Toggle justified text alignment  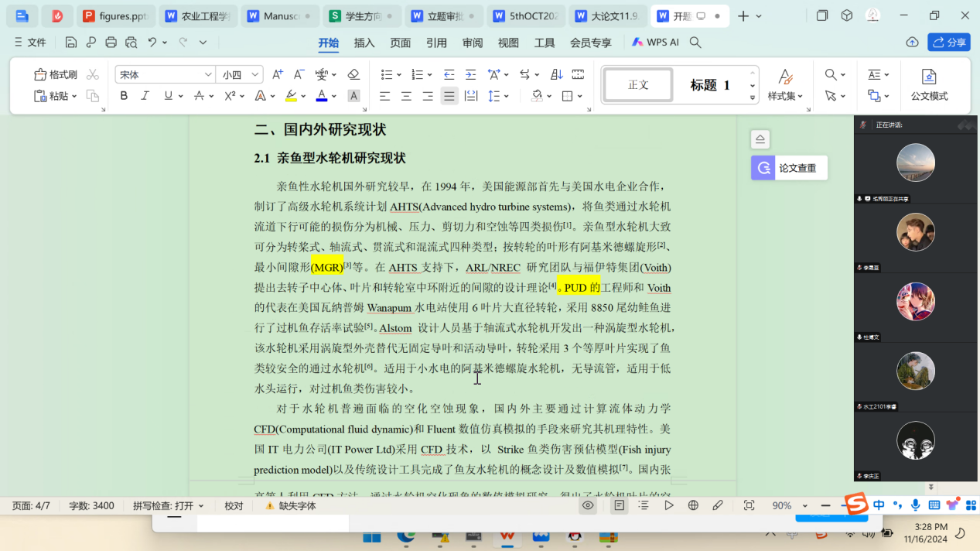tap(449, 96)
